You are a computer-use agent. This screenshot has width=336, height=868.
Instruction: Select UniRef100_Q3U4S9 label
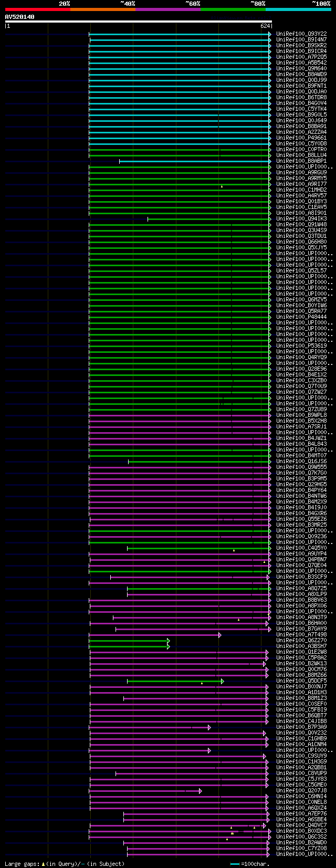pos(301,230)
